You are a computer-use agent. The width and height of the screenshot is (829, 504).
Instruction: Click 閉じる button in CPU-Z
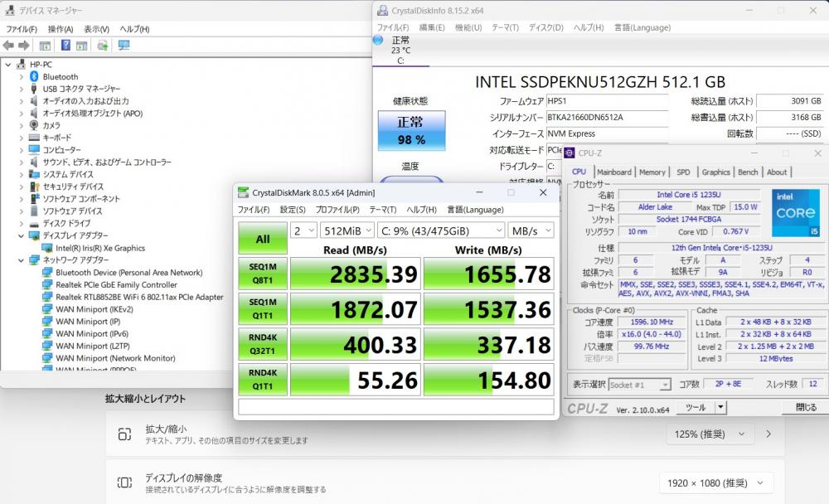[805, 407]
